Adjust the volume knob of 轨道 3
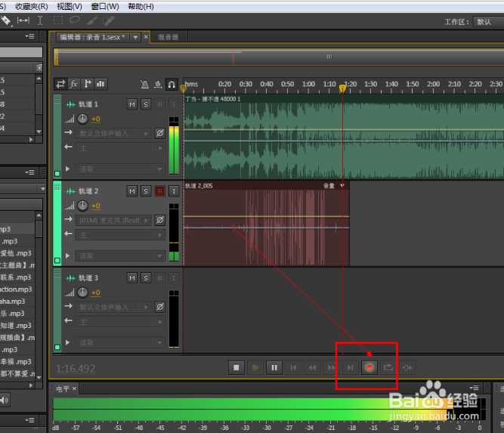Viewport: 504px width, 433px height. [82, 292]
